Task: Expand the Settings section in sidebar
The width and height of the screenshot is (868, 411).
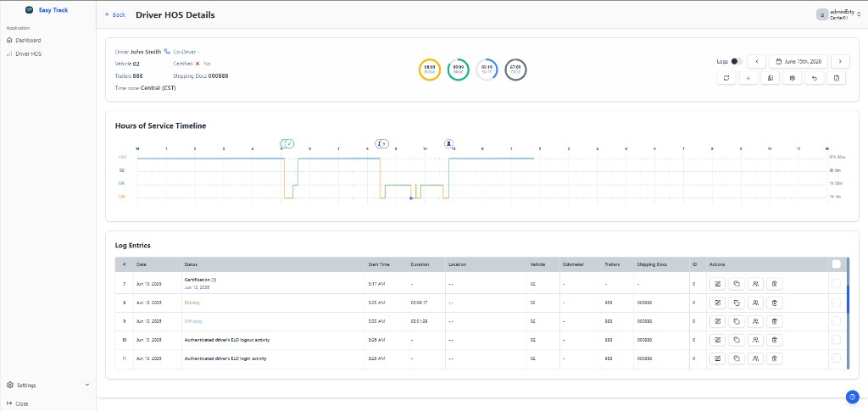Action: point(47,385)
